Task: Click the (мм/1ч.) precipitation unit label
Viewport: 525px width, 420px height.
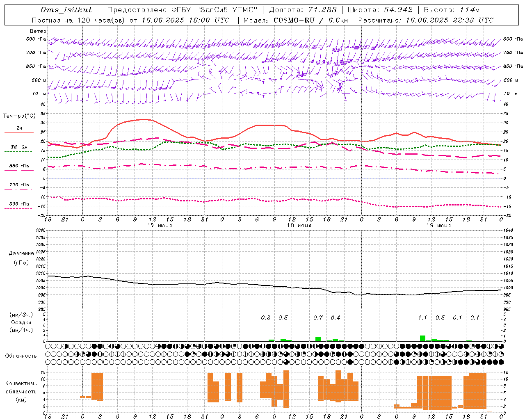Action: 21,330
